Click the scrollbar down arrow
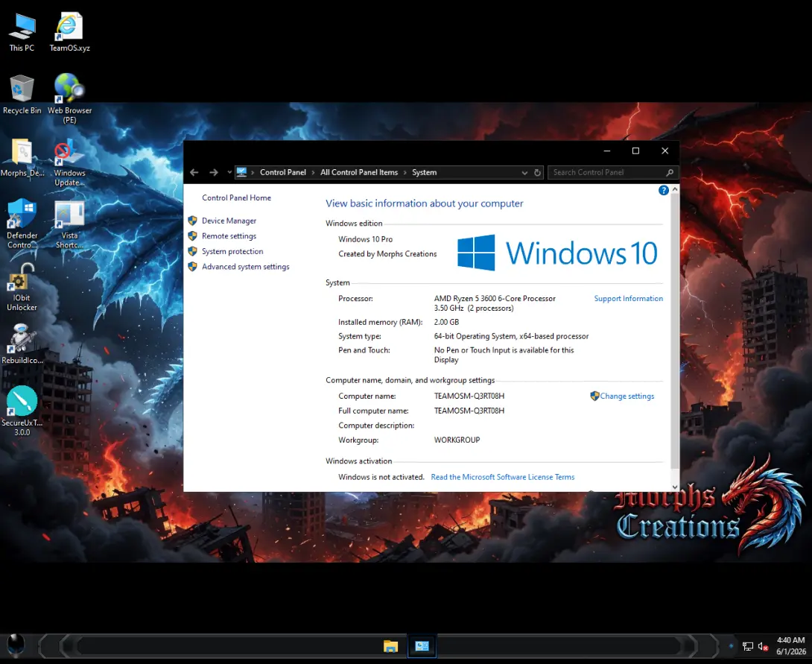Image resolution: width=812 pixels, height=664 pixels. [x=675, y=487]
